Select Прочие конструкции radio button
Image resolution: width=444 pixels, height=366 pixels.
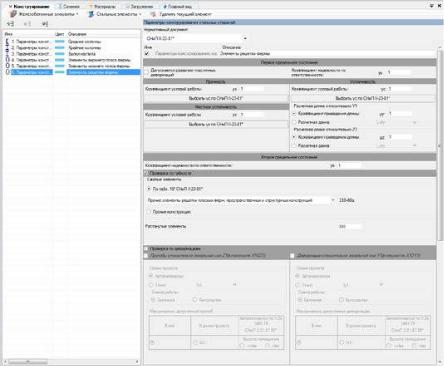(149, 212)
